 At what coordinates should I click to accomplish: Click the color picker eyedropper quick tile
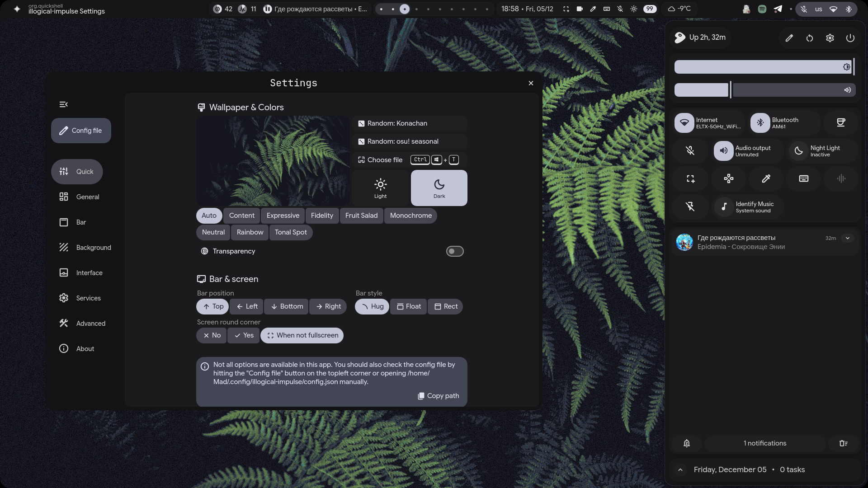766,178
